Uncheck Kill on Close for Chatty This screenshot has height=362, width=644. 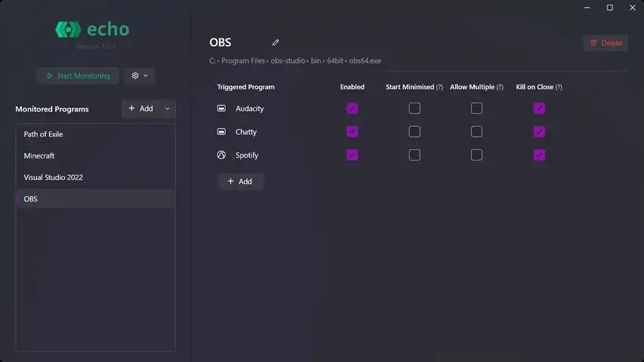[539, 132]
